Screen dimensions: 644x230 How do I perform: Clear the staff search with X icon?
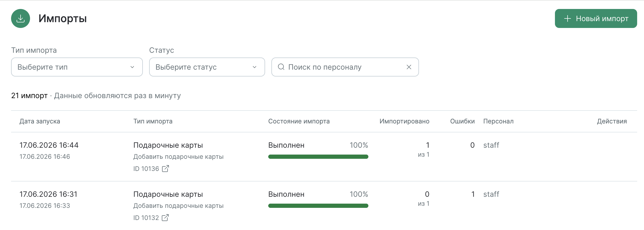coord(409,67)
